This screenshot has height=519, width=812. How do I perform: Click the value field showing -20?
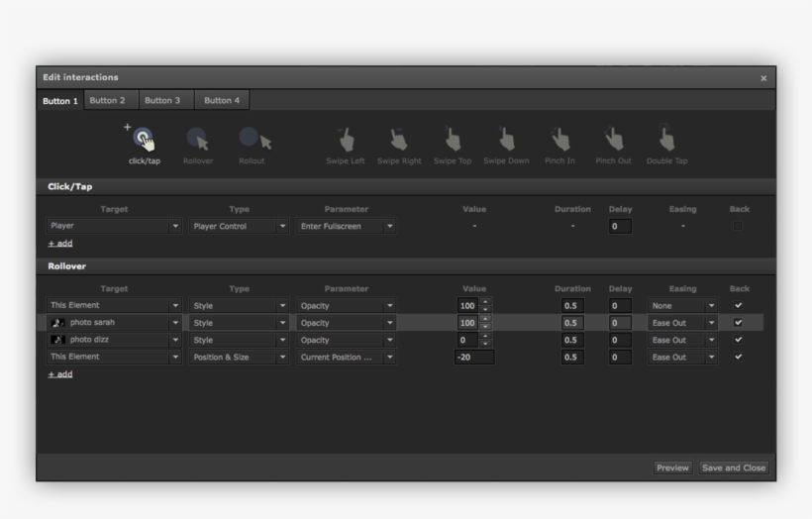tap(474, 358)
